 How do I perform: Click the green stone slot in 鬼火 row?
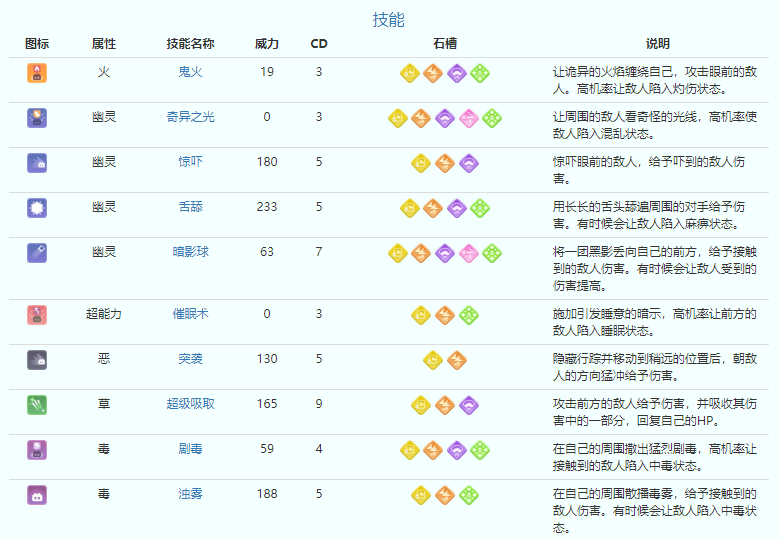(x=480, y=73)
